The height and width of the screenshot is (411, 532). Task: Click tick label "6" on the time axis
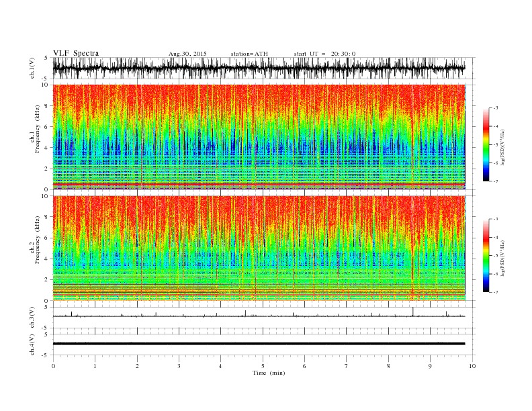304,366
